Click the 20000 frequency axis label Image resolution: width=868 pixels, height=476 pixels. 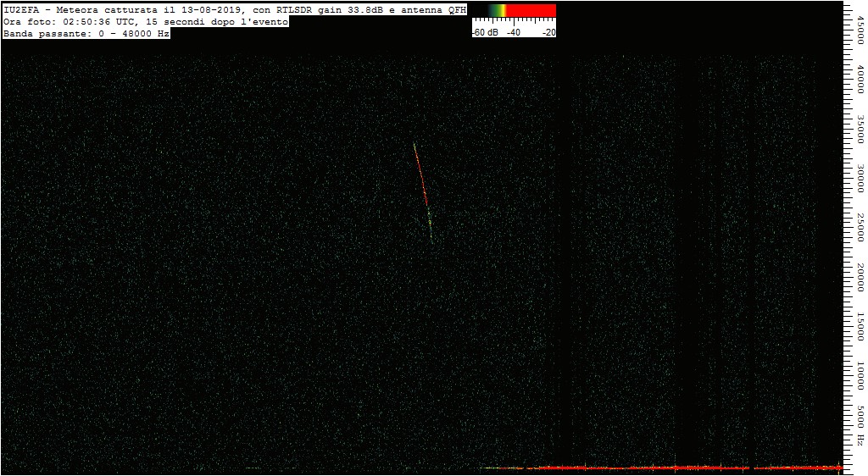(x=860, y=276)
